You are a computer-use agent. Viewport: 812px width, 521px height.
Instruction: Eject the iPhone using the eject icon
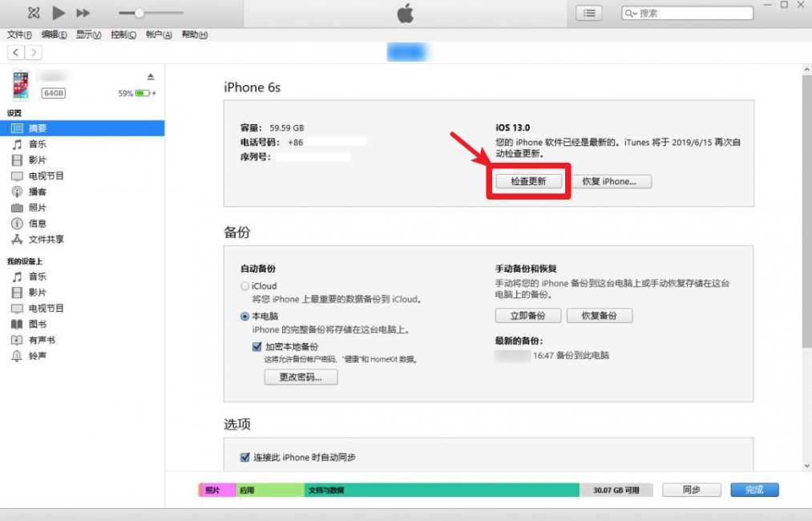pos(151,77)
